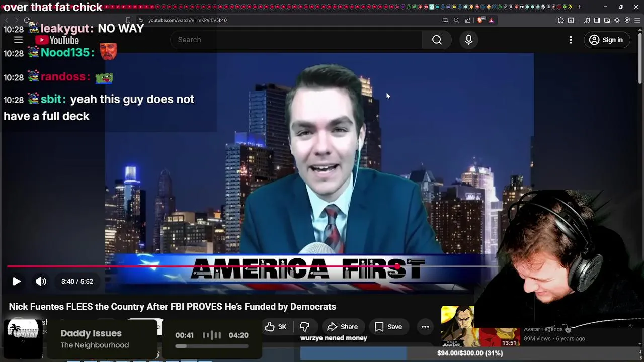Open the Brave Wallet icon
Image resolution: width=644 pixels, height=362 pixels.
click(x=607, y=20)
